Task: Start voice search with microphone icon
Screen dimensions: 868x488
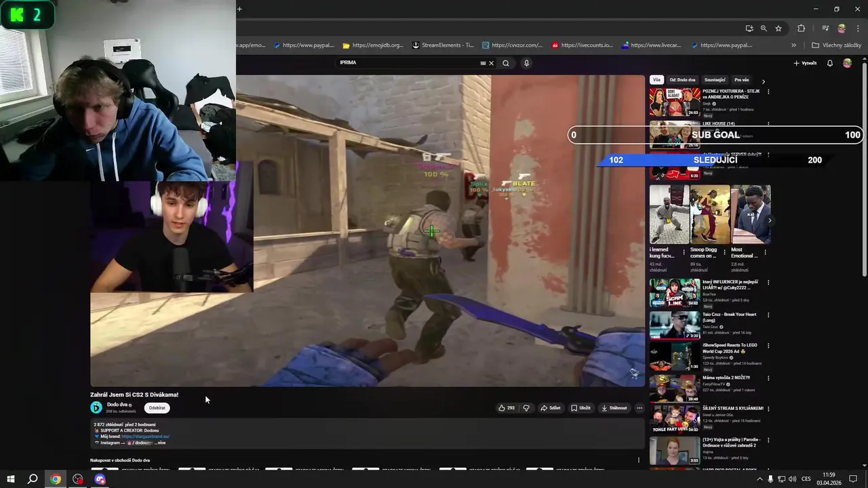Action: click(526, 63)
